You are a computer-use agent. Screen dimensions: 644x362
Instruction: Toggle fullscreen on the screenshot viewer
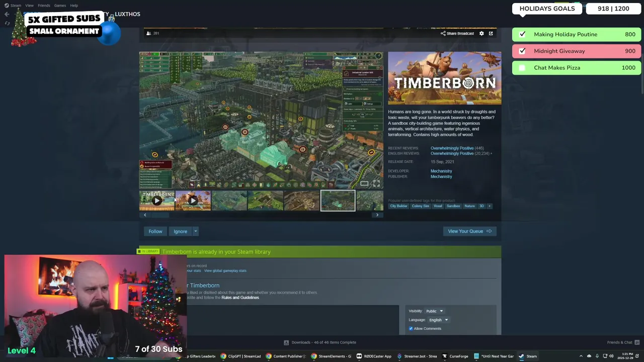click(376, 184)
